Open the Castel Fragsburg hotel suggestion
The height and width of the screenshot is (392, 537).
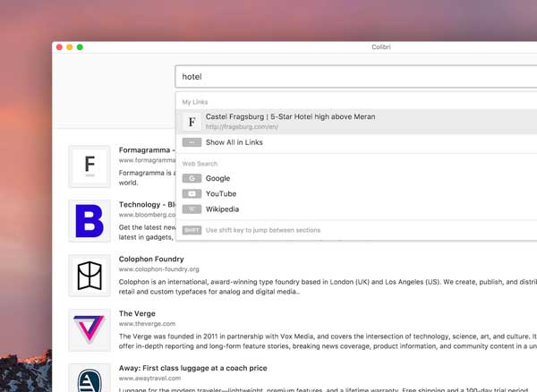point(356,122)
